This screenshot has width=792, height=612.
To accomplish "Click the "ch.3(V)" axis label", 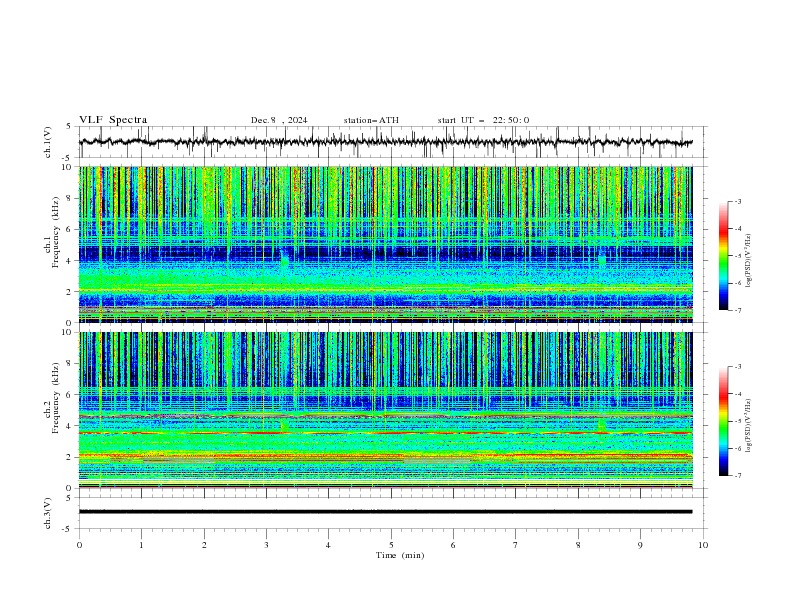I will click(x=48, y=513).
